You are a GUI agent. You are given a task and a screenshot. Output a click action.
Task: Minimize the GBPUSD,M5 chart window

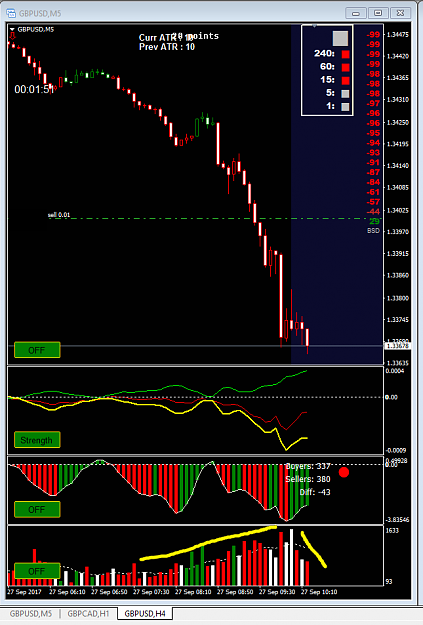pyautogui.click(x=356, y=13)
